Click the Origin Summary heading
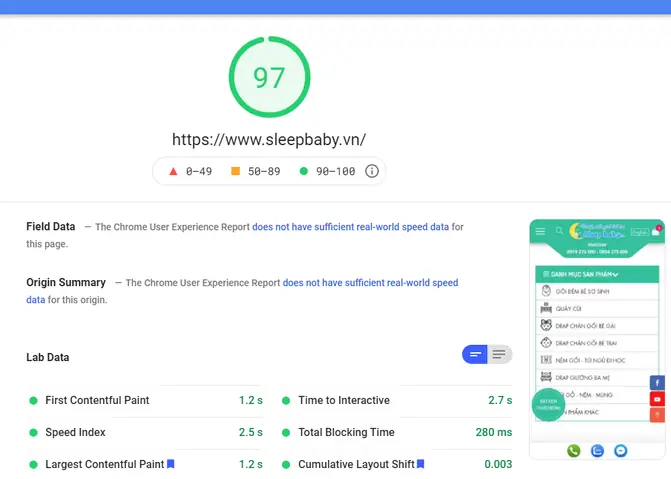Screen dimensions: 671x479 pyautogui.click(x=66, y=283)
